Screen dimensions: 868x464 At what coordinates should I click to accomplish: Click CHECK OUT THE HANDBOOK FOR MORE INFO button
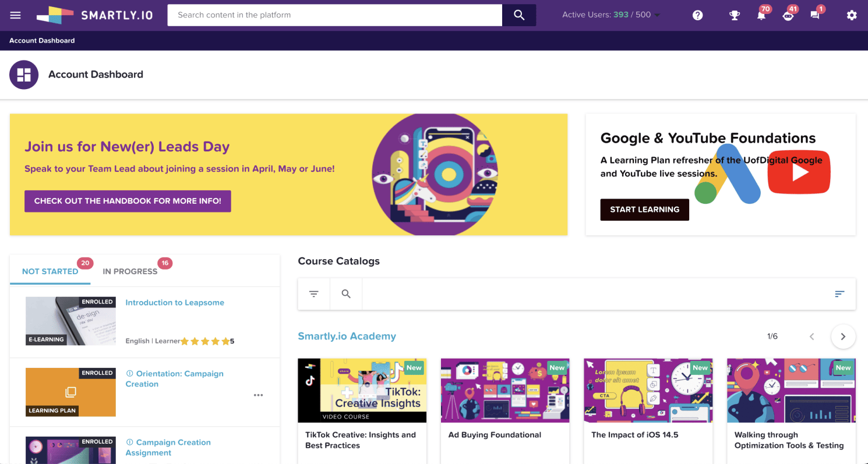point(128,201)
